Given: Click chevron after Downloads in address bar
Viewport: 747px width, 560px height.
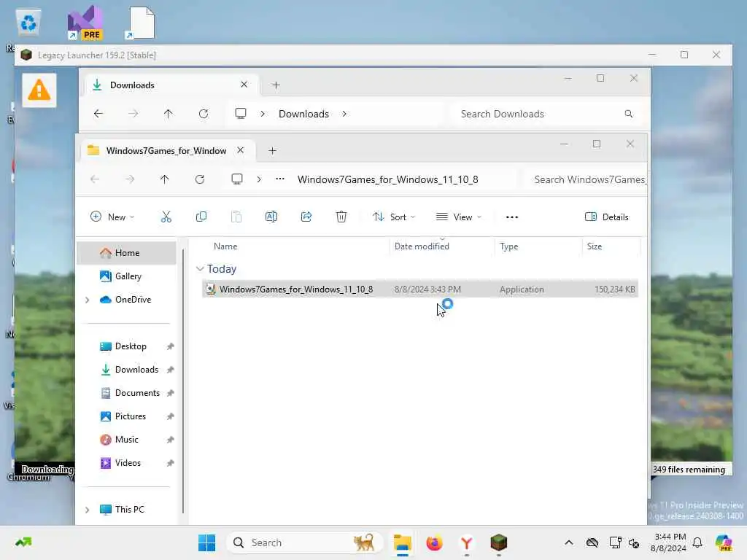Looking at the screenshot, I should click(x=344, y=114).
